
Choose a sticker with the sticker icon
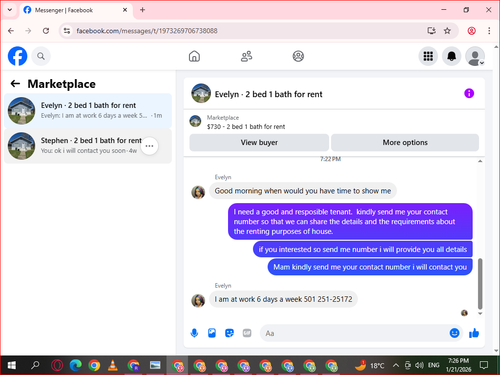point(229,333)
